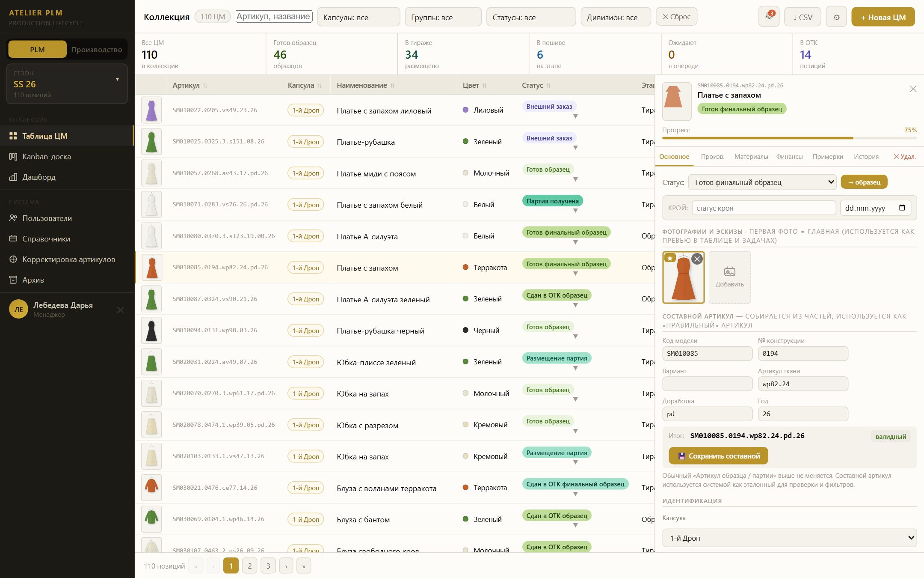
Task: Go to page 2 of table
Action: point(249,566)
